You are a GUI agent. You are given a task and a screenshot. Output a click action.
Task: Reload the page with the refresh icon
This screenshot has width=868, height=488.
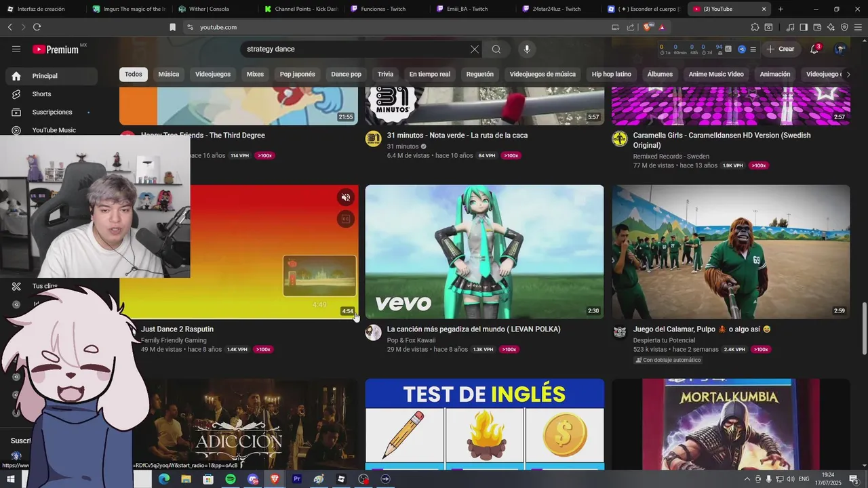coord(37,27)
